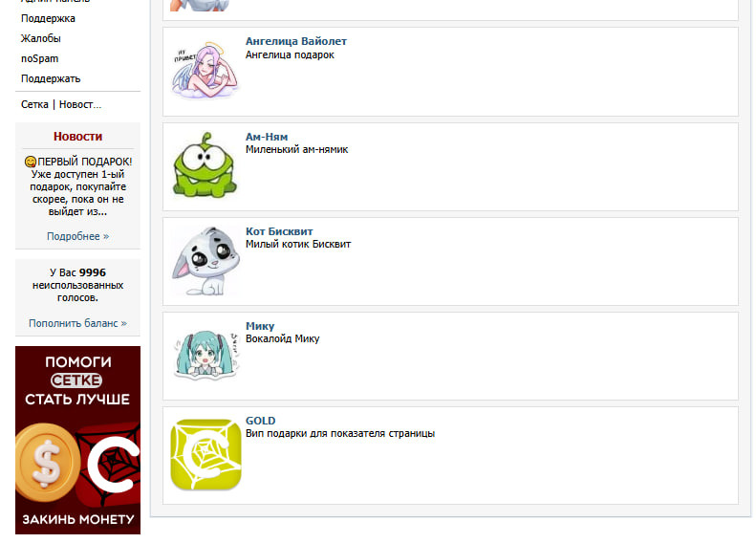
Task: Open the Поддержать menu entry
Action: pos(51,78)
